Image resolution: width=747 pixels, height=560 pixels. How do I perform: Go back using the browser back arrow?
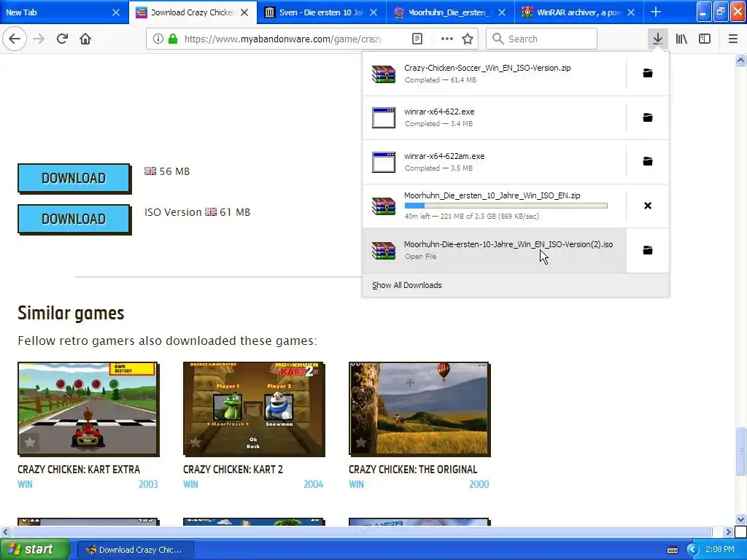(x=15, y=39)
